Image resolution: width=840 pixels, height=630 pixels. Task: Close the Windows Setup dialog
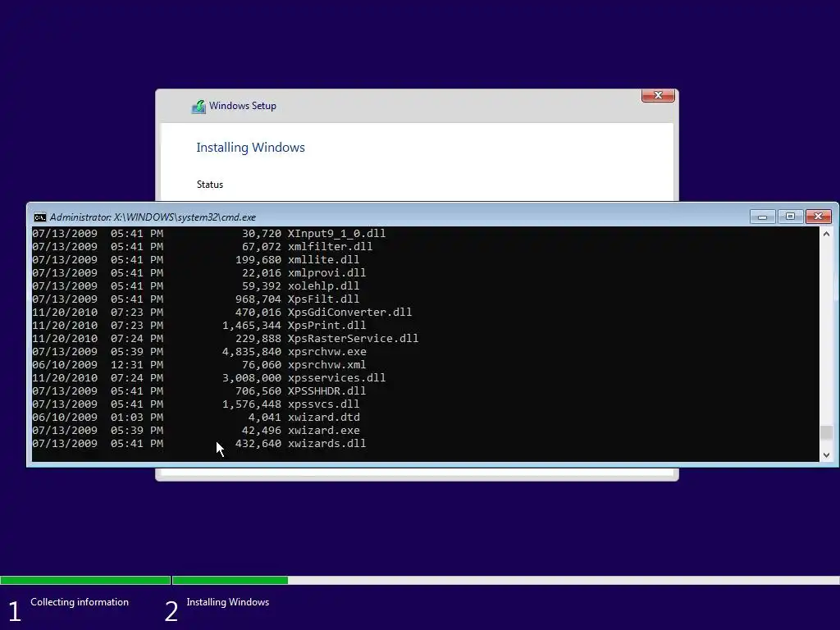658,95
